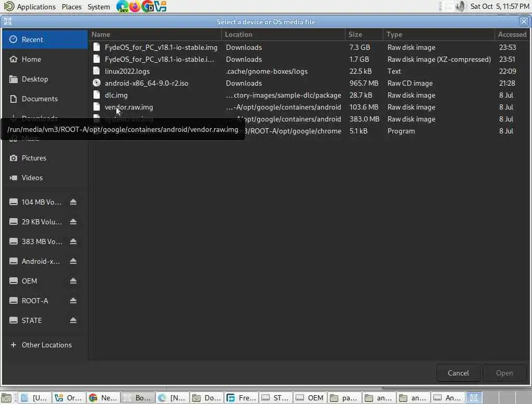
Task: Select android-x86_64-9.0-r2.iso file
Action: tap(309, 83)
